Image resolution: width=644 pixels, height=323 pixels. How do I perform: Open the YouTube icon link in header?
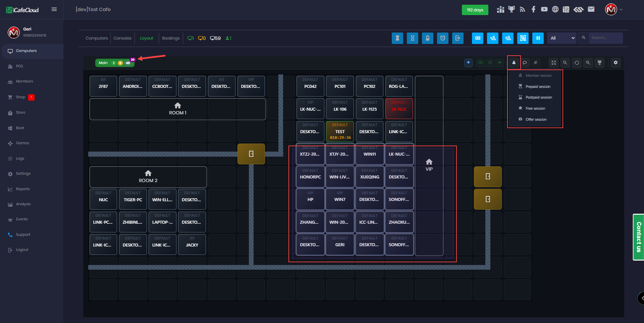click(x=544, y=9)
